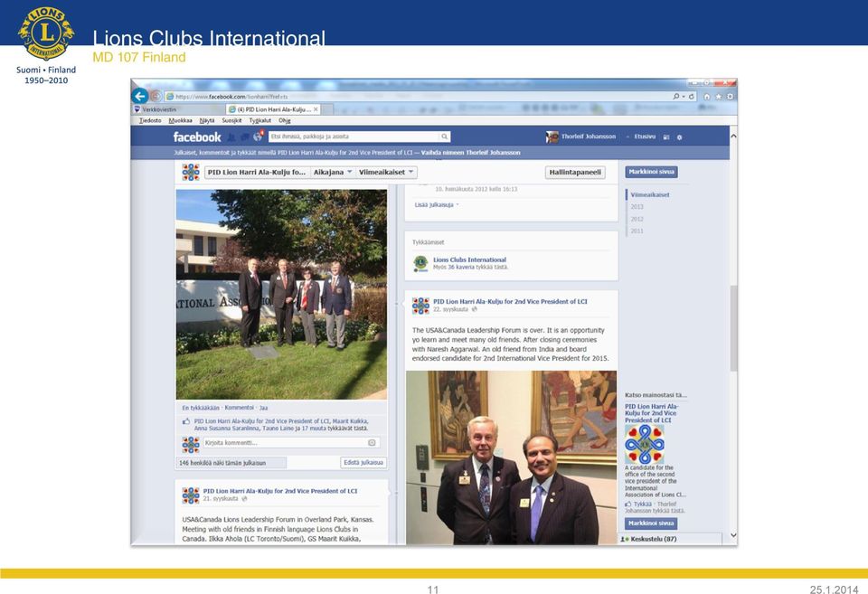Click the thumbs-up icon under the group photo
This screenshot has height=594, width=868.
[186, 421]
